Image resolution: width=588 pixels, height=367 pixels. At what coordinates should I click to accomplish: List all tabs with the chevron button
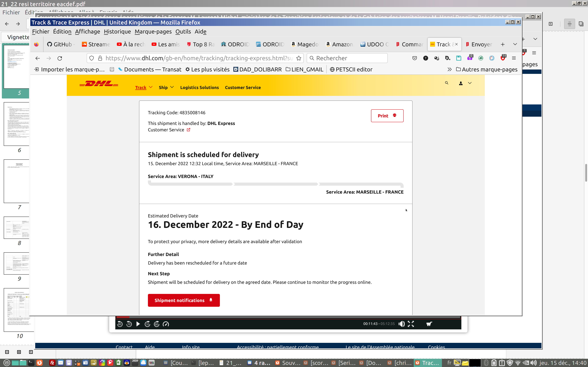coord(515,44)
